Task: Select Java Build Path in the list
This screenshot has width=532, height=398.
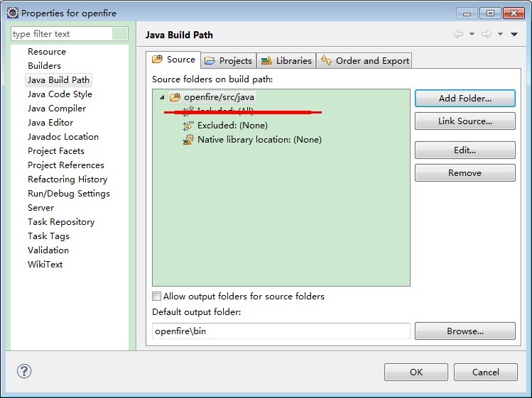Action: coord(58,80)
